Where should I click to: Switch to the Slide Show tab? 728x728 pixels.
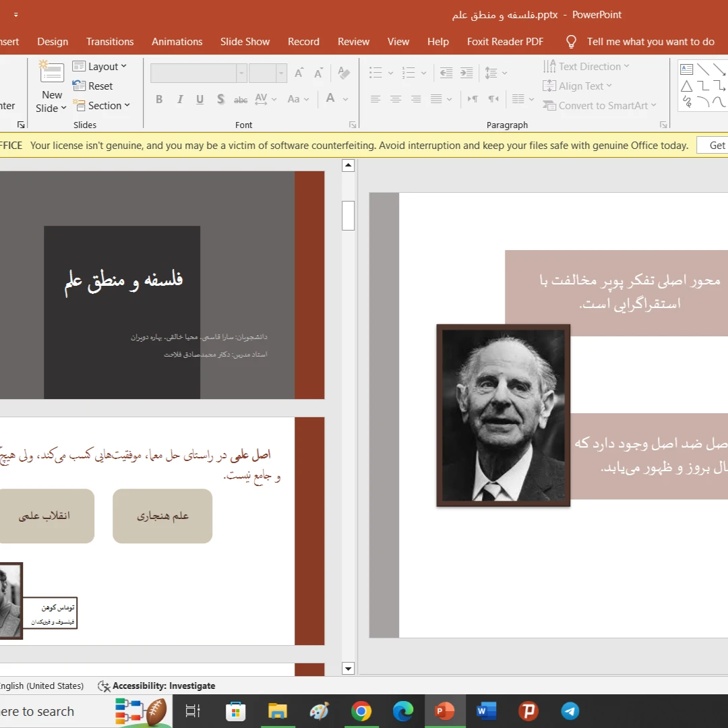[245, 42]
